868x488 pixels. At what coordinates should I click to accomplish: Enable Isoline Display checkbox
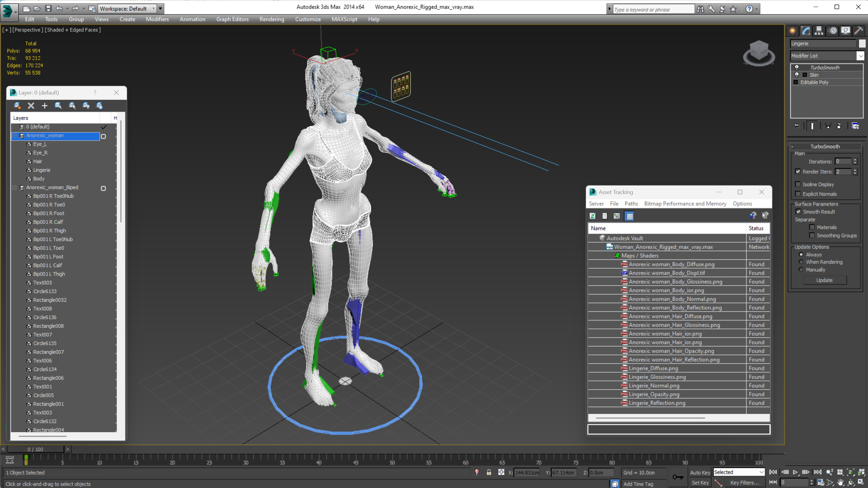798,184
